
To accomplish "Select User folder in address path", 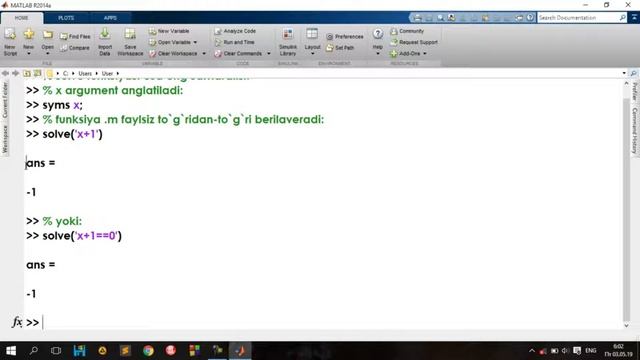I will [107, 73].
